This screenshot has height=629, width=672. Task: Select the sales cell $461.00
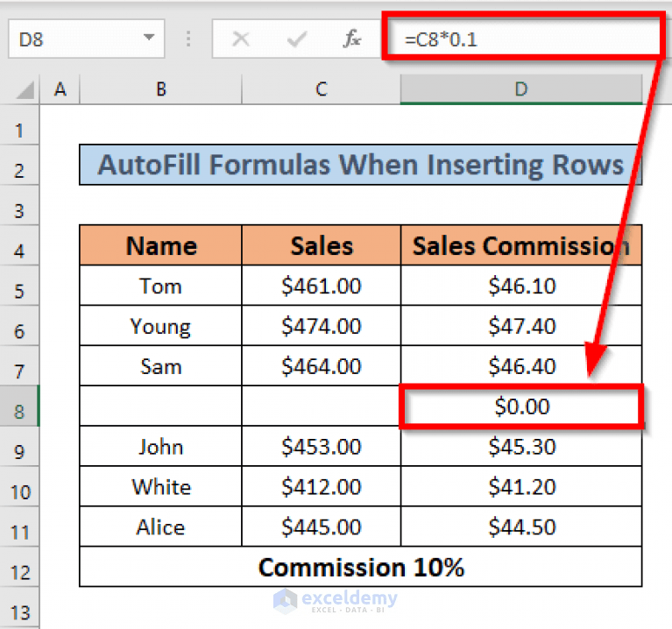322,286
